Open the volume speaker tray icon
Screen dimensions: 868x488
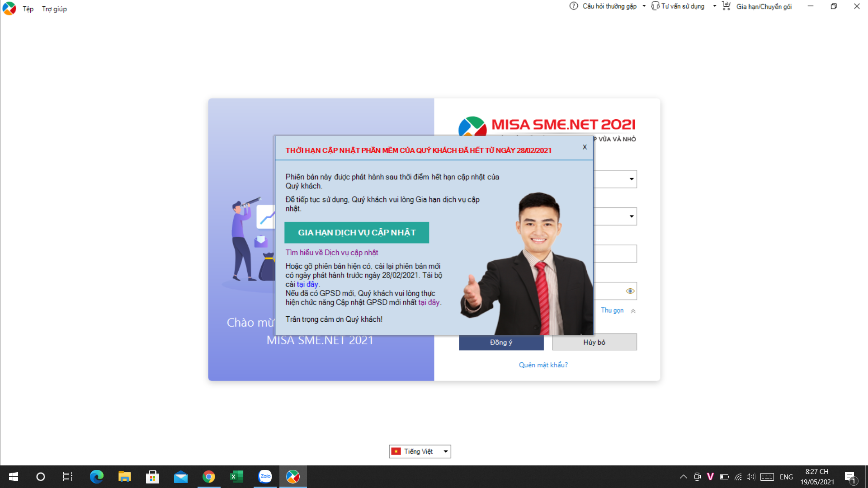click(x=751, y=477)
